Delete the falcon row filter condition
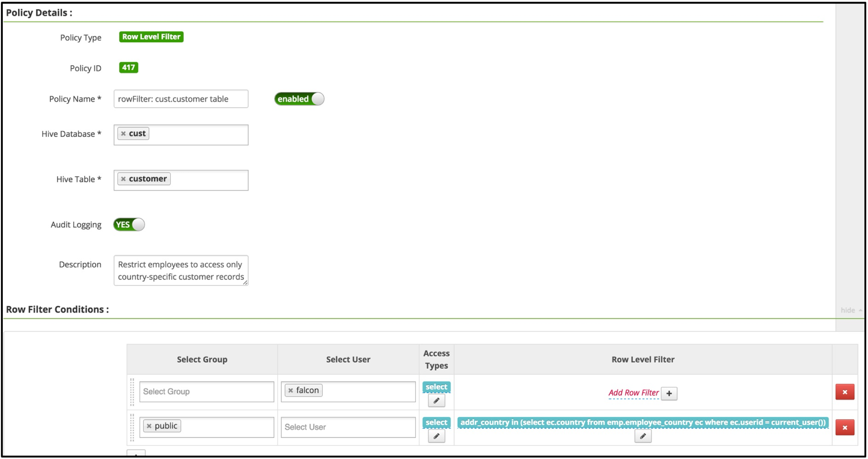Image resolution: width=868 pixels, height=459 pixels. pos(845,392)
